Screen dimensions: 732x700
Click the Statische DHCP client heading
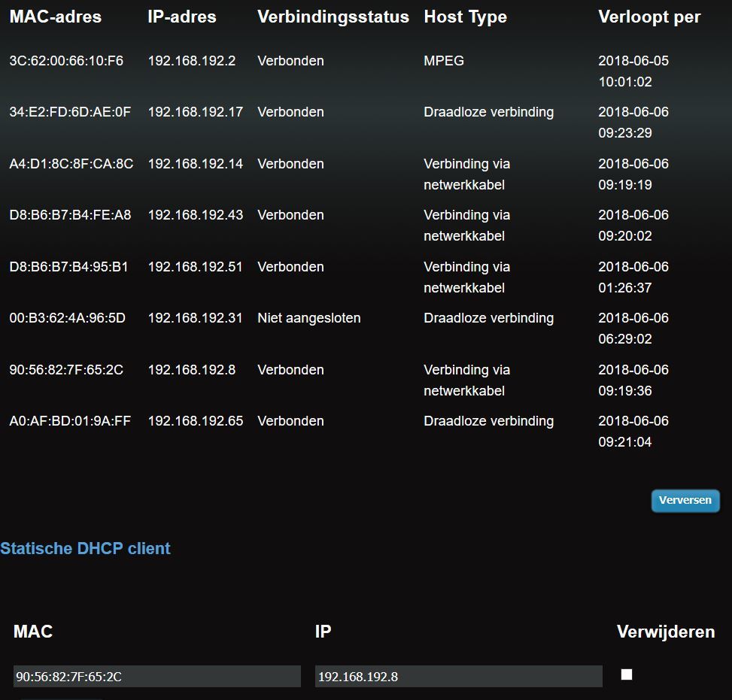(x=85, y=548)
